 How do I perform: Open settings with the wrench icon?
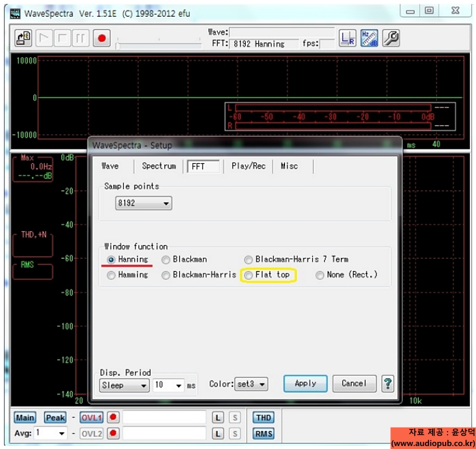click(391, 38)
